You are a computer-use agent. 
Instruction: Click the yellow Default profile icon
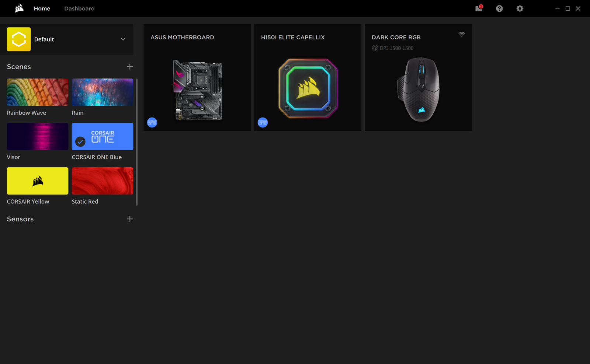click(19, 39)
